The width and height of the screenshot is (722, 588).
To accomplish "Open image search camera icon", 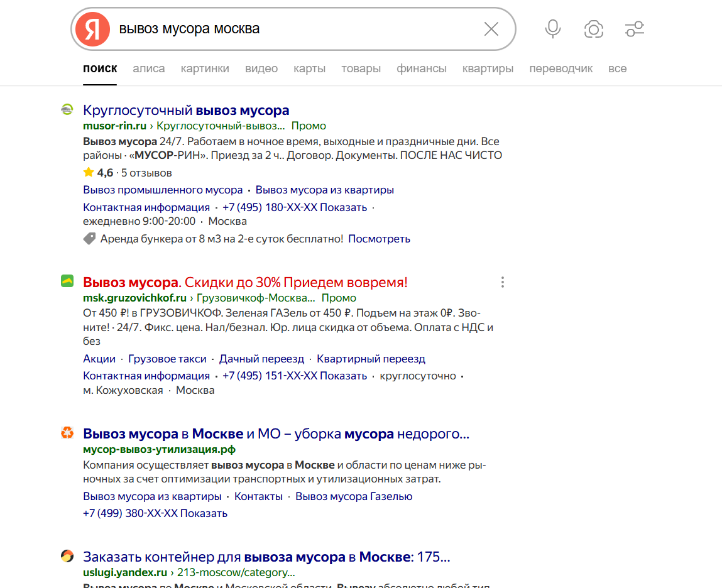I will tap(594, 29).
